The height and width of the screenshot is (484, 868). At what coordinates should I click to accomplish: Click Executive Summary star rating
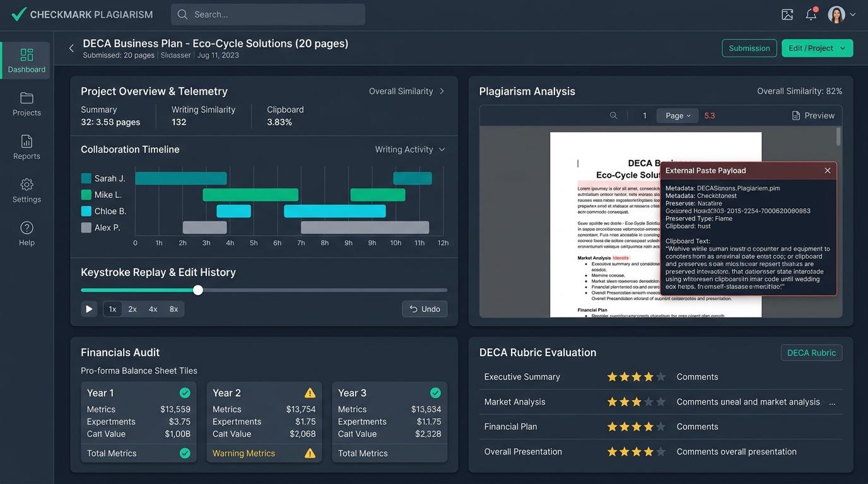[x=636, y=377]
